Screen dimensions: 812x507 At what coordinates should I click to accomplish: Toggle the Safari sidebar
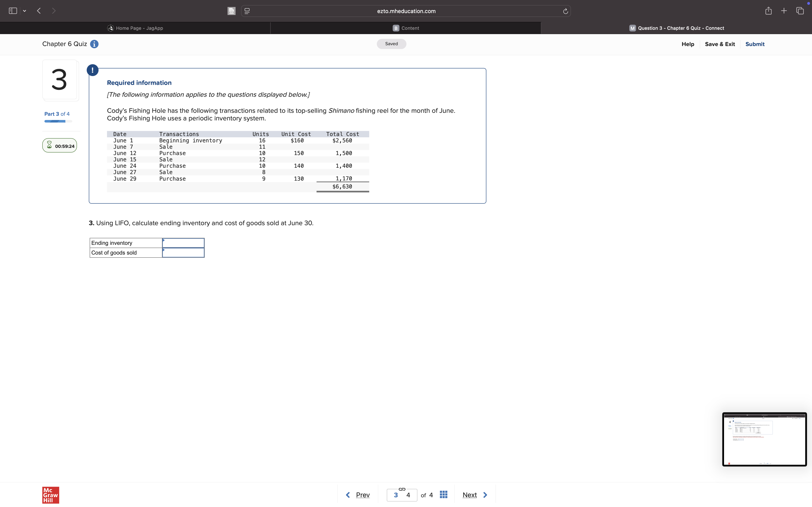13,11
